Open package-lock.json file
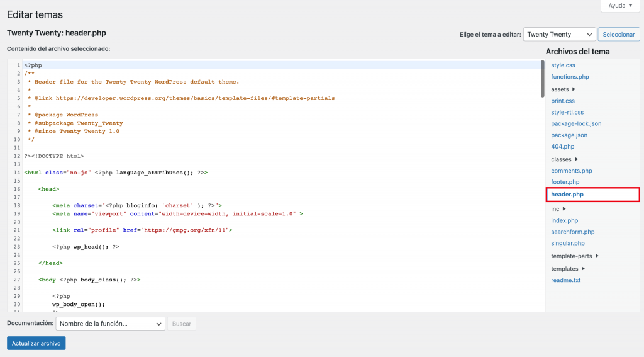The width and height of the screenshot is (644, 357). 576,124
